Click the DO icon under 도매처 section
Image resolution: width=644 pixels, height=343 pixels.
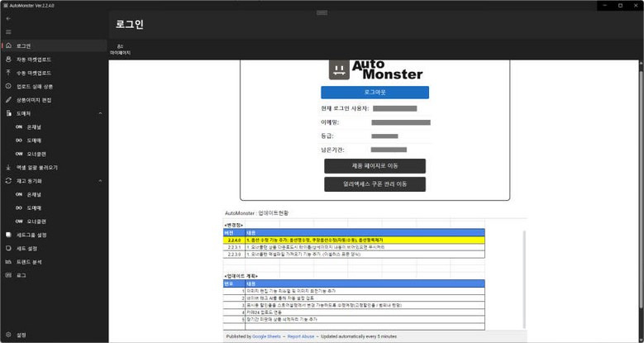coord(19,141)
